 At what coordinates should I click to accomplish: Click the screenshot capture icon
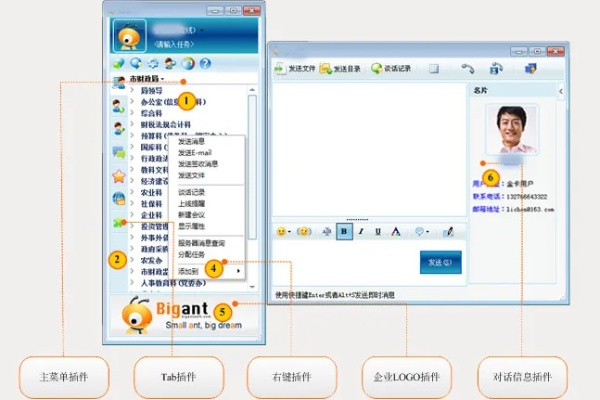tap(327, 232)
